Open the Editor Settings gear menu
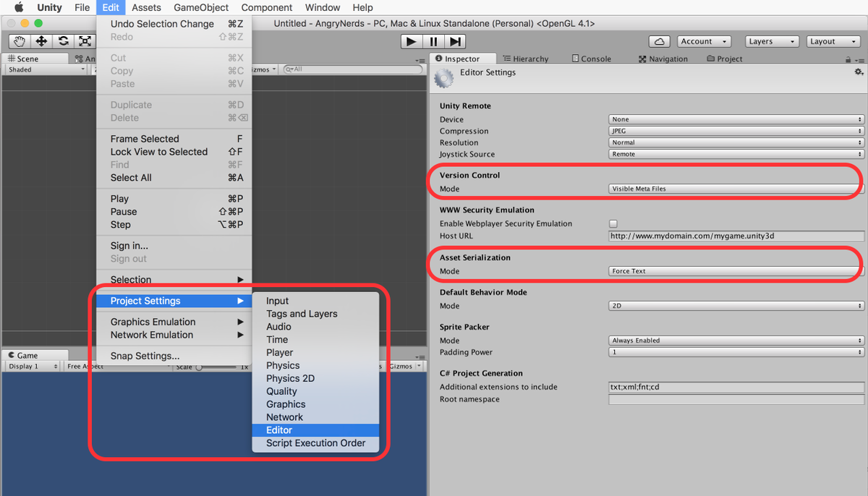The height and width of the screenshot is (496, 868). pos(859,72)
